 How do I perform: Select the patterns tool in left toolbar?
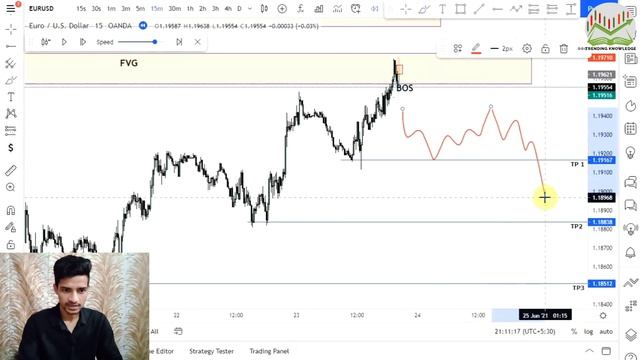pyautogui.click(x=11, y=113)
